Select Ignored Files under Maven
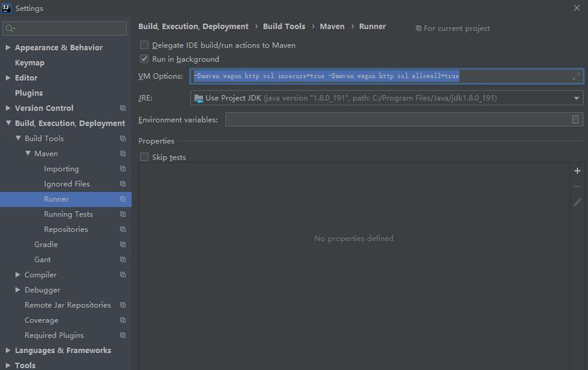The image size is (588, 370). [66, 184]
